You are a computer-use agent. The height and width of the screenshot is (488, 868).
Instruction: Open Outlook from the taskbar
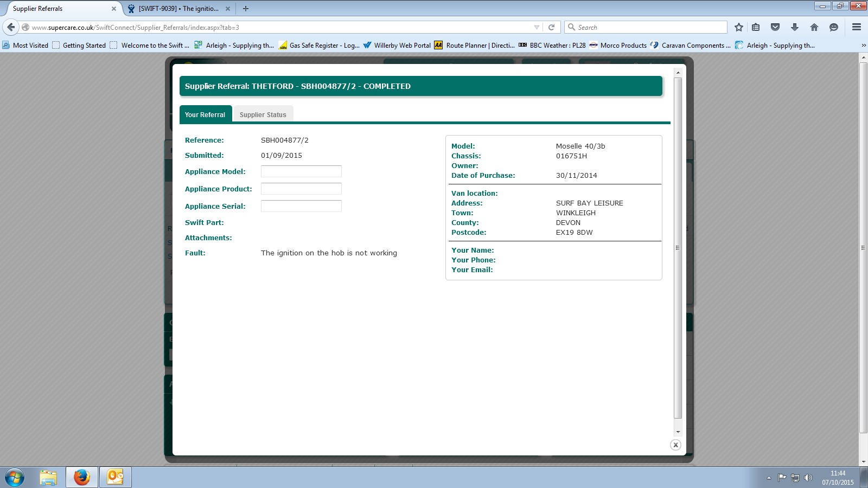point(115,477)
